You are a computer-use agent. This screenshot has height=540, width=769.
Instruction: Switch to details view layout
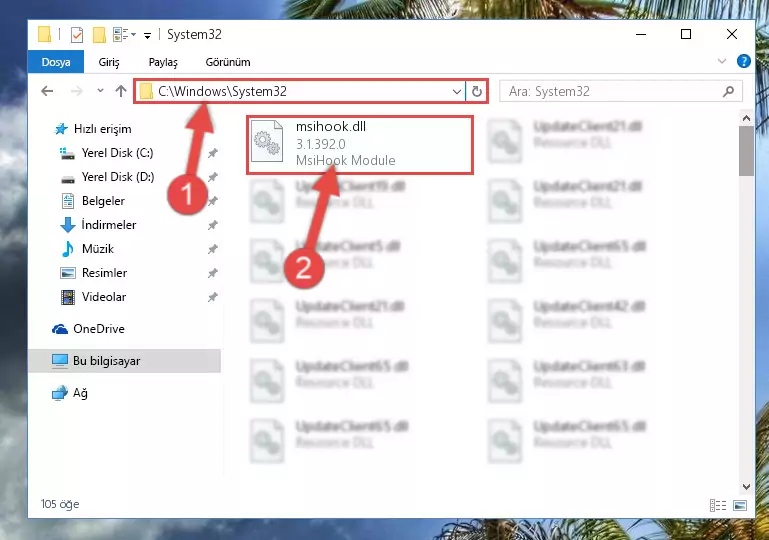718,505
